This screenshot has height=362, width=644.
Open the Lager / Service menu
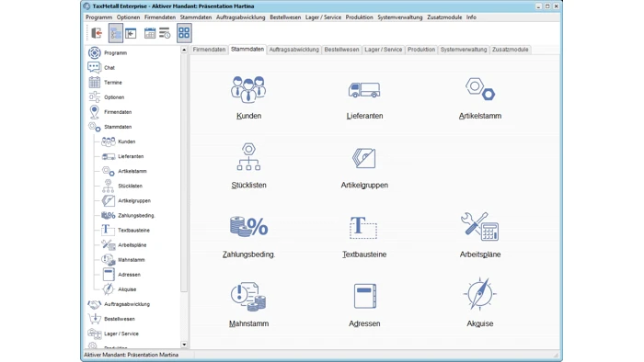tap(323, 17)
